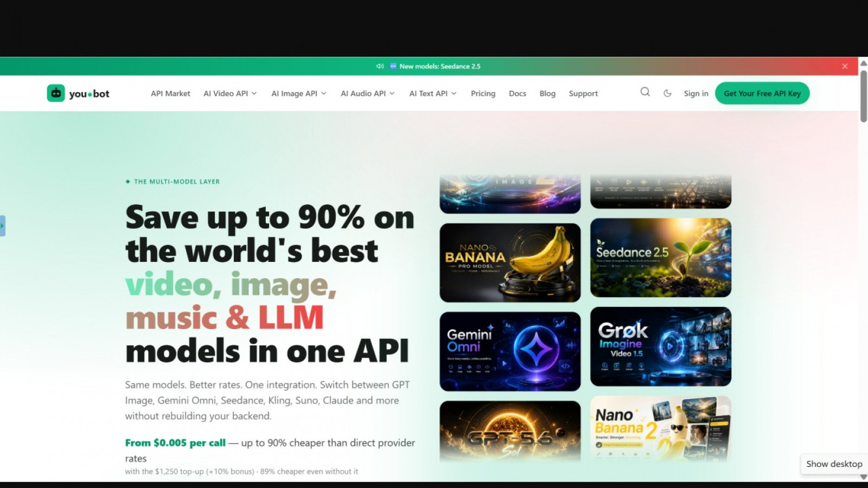Click the Sign in link
The width and height of the screenshot is (868, 488).
[x=696, y=93]
